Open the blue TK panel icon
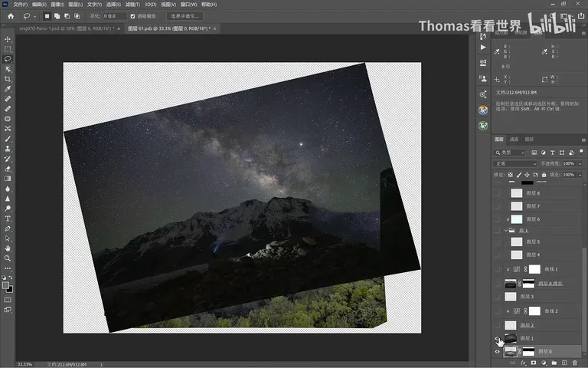This screenshot has height=368, width=588. click(x=483, y=110)
